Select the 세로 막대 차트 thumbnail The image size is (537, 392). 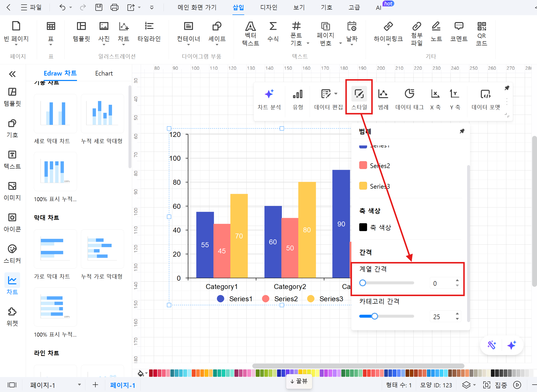click(x=55, y=114)
